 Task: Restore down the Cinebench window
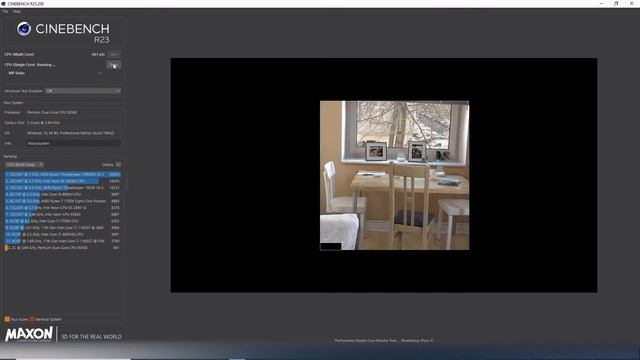click(x=616, y=3)
